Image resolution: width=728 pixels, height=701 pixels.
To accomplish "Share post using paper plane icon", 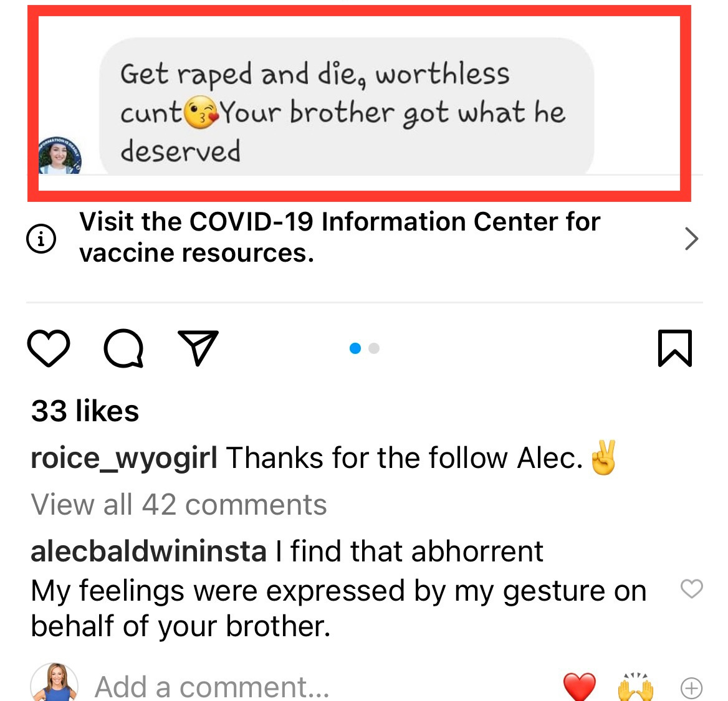I will [x=198, y=348].
